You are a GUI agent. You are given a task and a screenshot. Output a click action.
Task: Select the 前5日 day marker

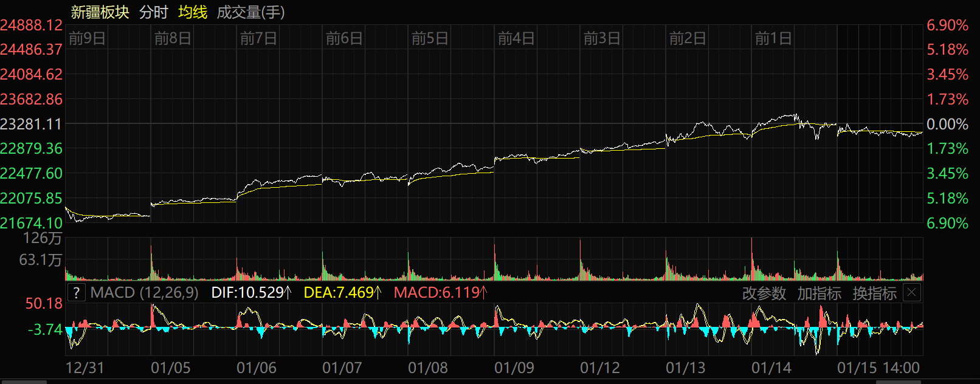430,39
